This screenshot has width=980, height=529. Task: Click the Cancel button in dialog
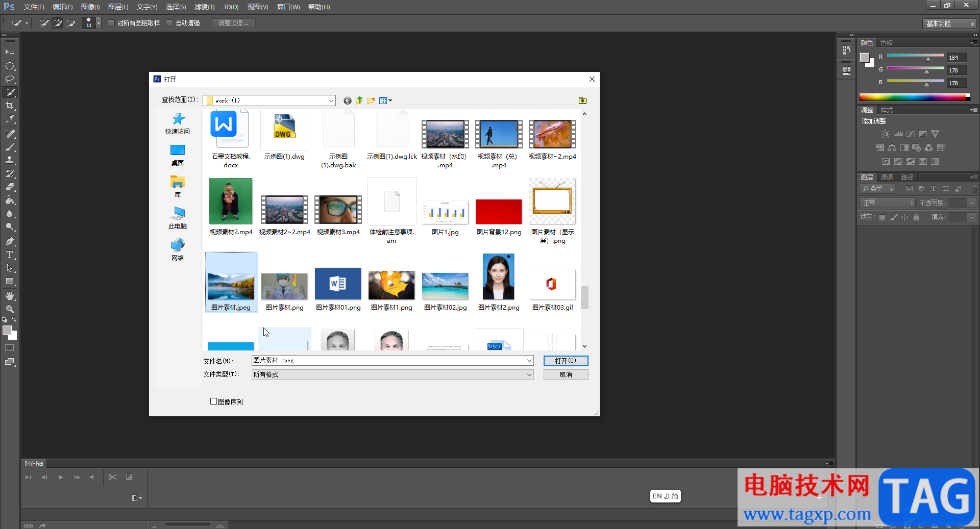click(566, 374)
